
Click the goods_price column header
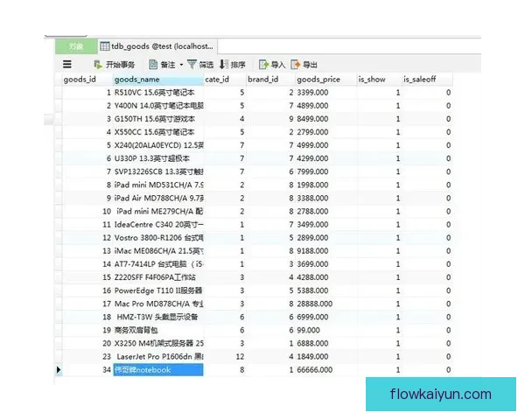tap(326, 80)
